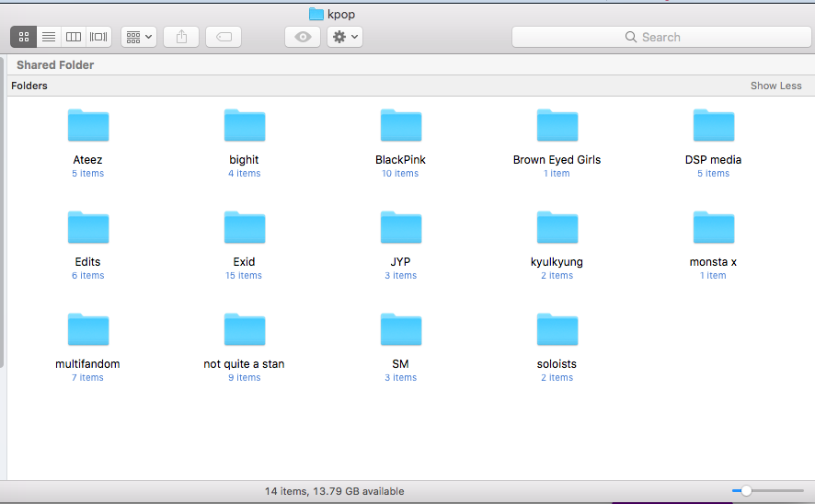815x504 pixels.
Task: Click the soloists name label
Action: click(557, 363)
